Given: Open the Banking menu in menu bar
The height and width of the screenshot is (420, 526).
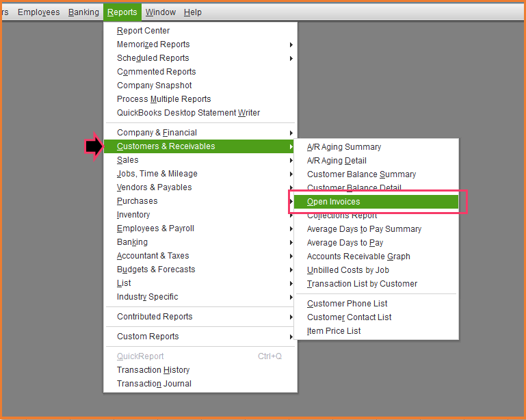Looking at the screenshot, I should tap(83, 12).
